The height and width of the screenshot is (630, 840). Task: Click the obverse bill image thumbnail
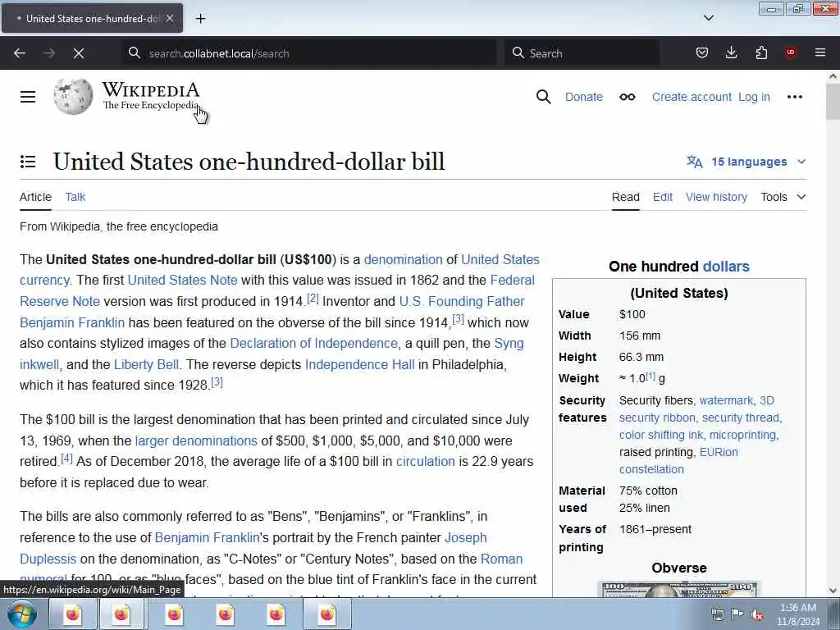[x=678, y=589]
